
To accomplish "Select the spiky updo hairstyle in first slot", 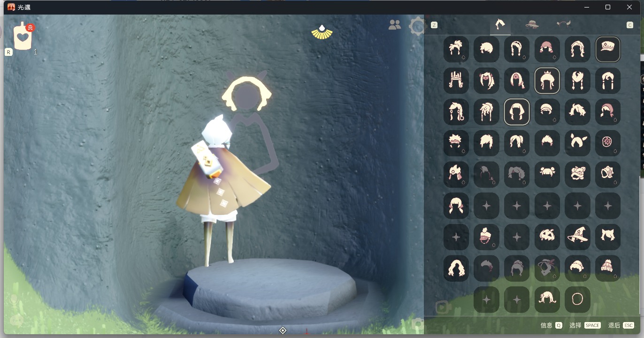I will [456, 49].
